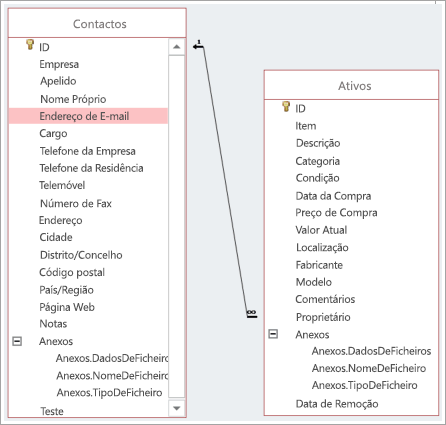
Task: Click the Contactos scrollbar up arrow
Action: coord(177,47)
